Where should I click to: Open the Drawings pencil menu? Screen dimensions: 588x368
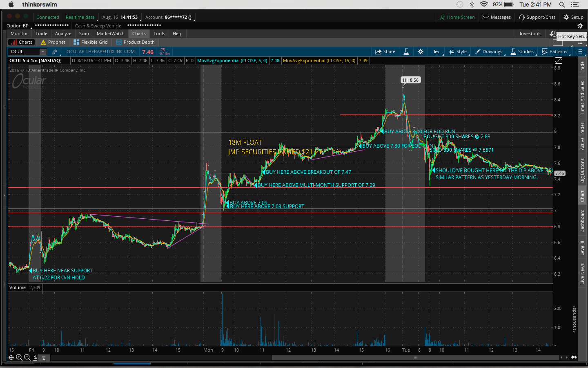click(489, 52)
